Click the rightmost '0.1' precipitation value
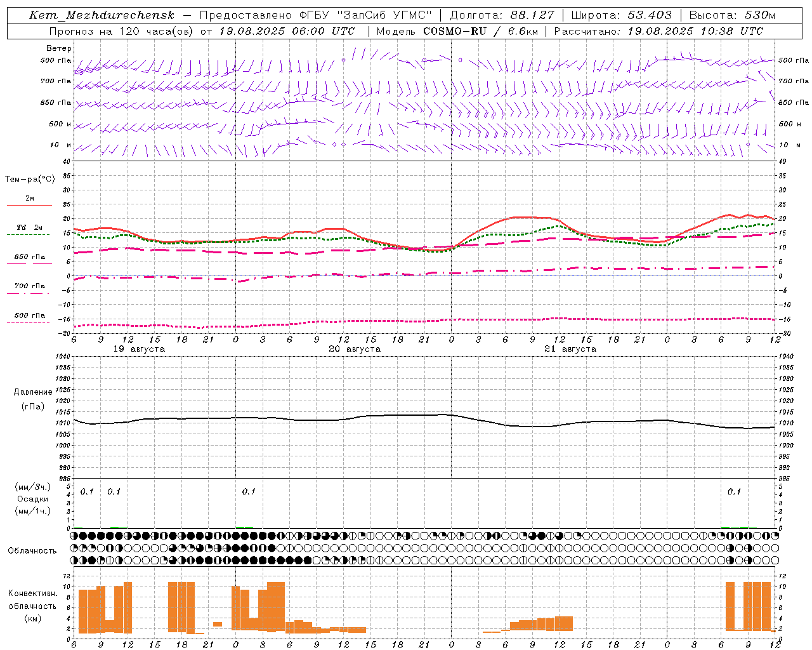Image resolution: width=812 pixels, height=650 pixels. pos(734,492)
